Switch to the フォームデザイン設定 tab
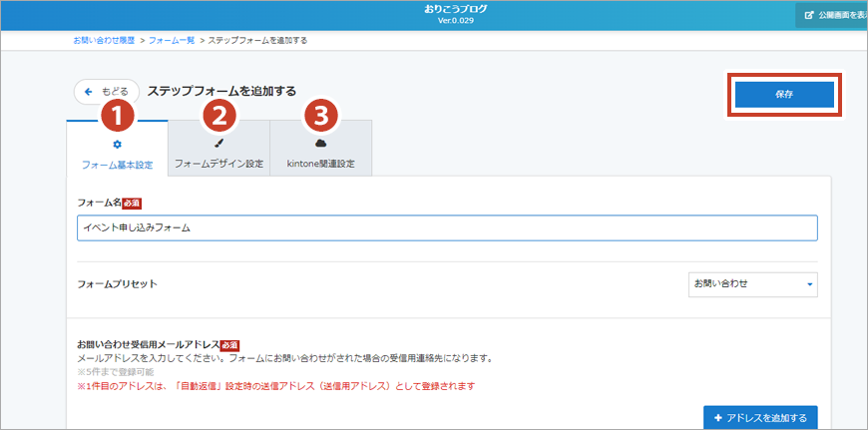 218,163
